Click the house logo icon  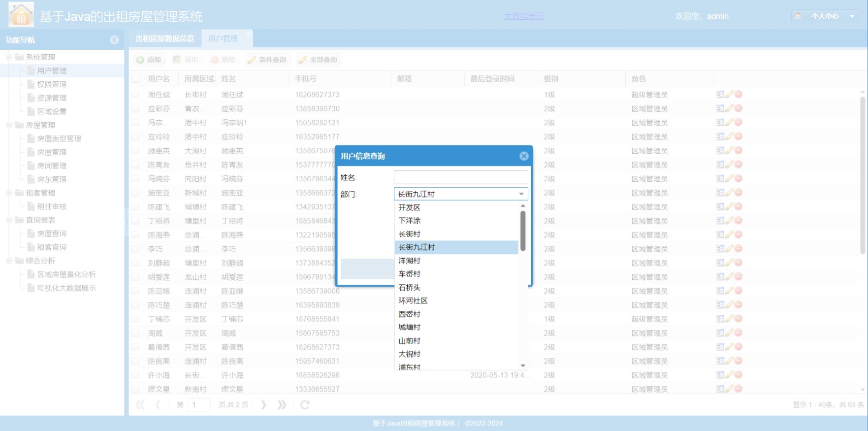coord(21,14)
